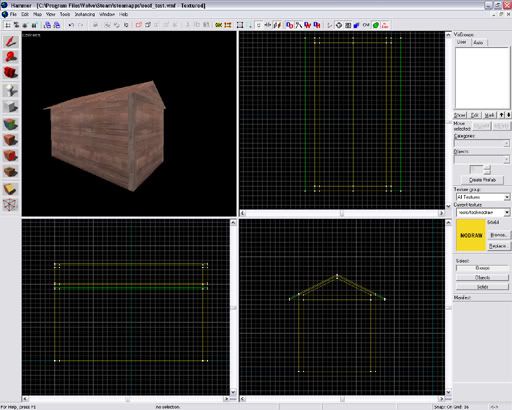Click the blue cube toolbar icon
512x410 pixels.
click(357, 25)
